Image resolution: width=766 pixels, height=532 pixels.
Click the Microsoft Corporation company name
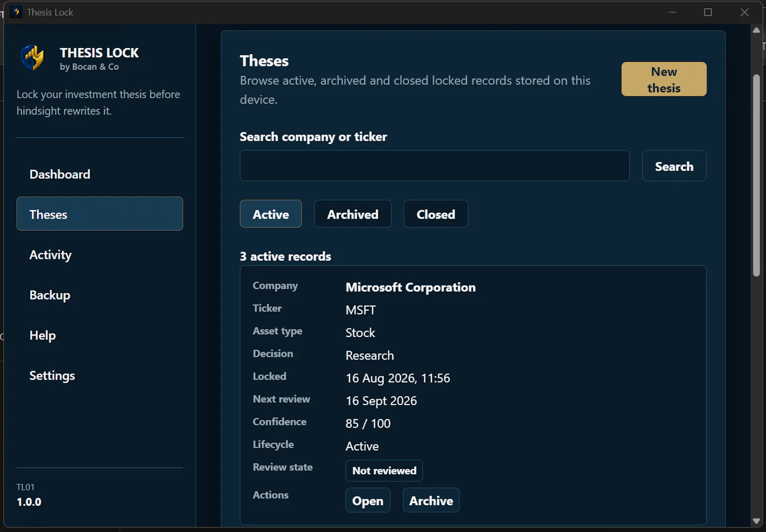pos(410,287)
